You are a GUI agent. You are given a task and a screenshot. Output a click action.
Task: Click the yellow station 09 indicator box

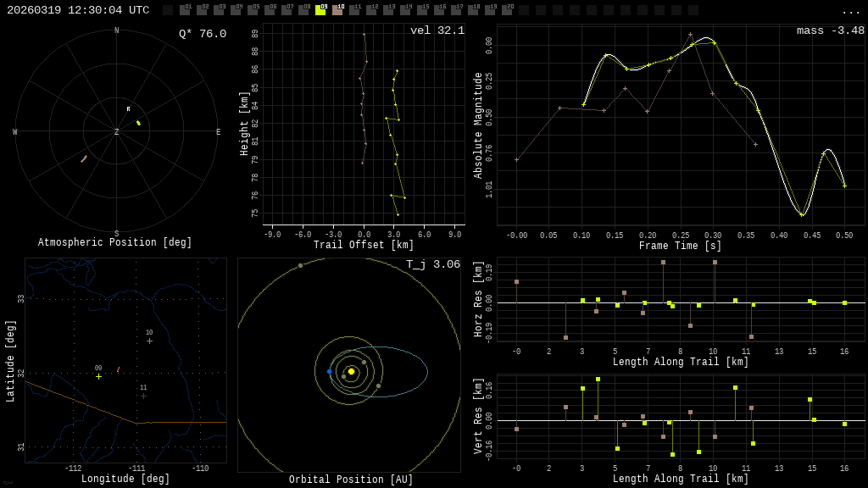(x=320, y=10)
